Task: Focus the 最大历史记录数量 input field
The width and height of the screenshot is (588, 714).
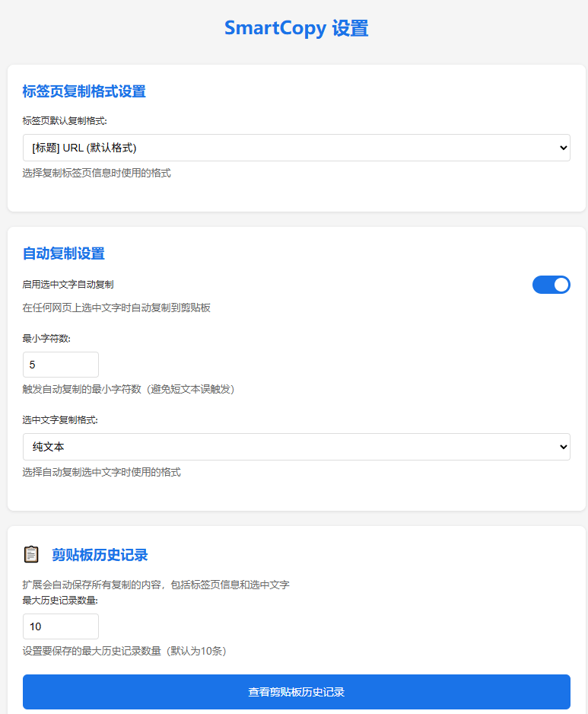Action: [x=61, y=626]
